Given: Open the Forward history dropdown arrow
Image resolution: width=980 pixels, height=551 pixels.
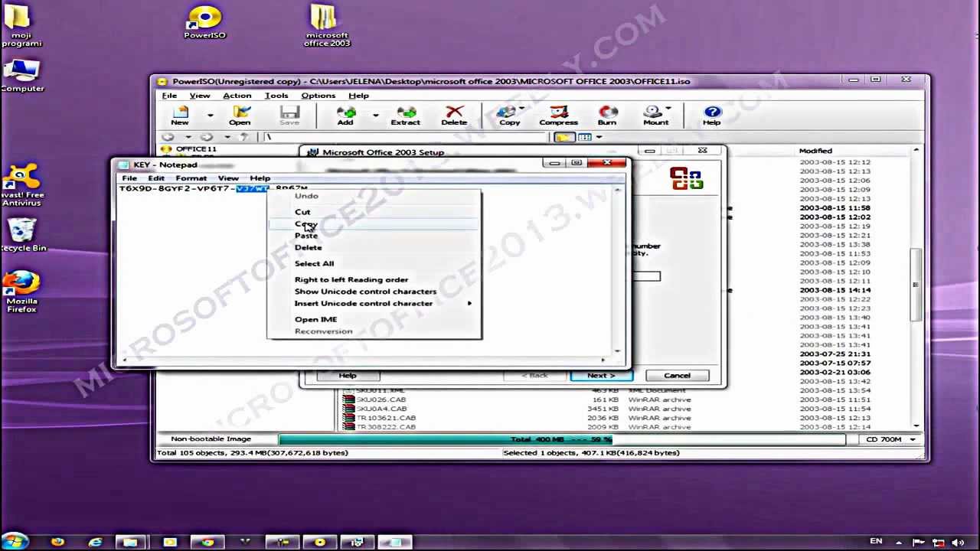Looking at the screenshot, I should [227, 137].
